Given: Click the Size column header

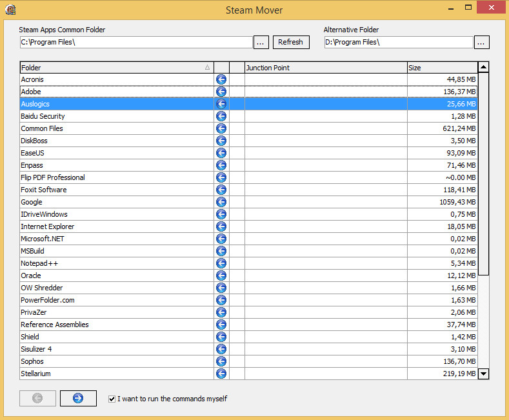Looking at the screenshot, I should point(443,68).
